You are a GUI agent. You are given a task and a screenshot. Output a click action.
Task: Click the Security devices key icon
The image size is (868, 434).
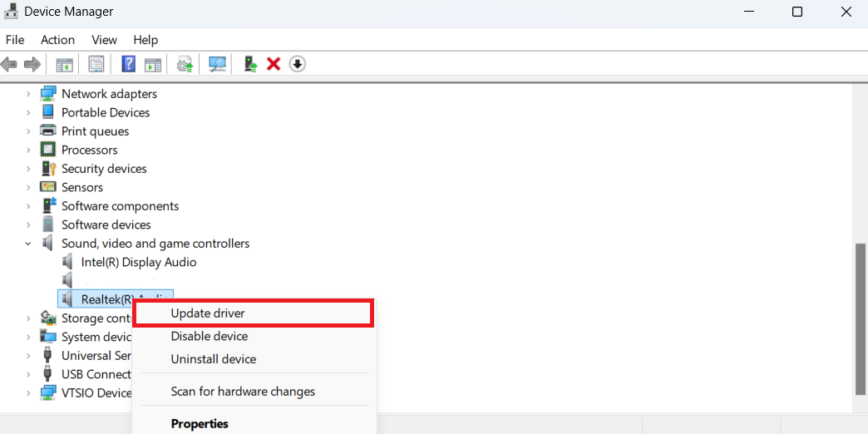click(48, 168)
